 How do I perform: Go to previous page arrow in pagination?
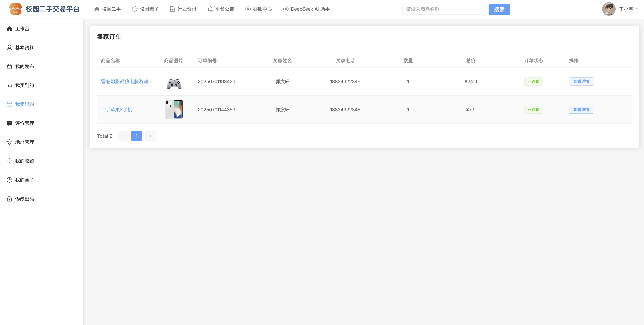point(123,136)
